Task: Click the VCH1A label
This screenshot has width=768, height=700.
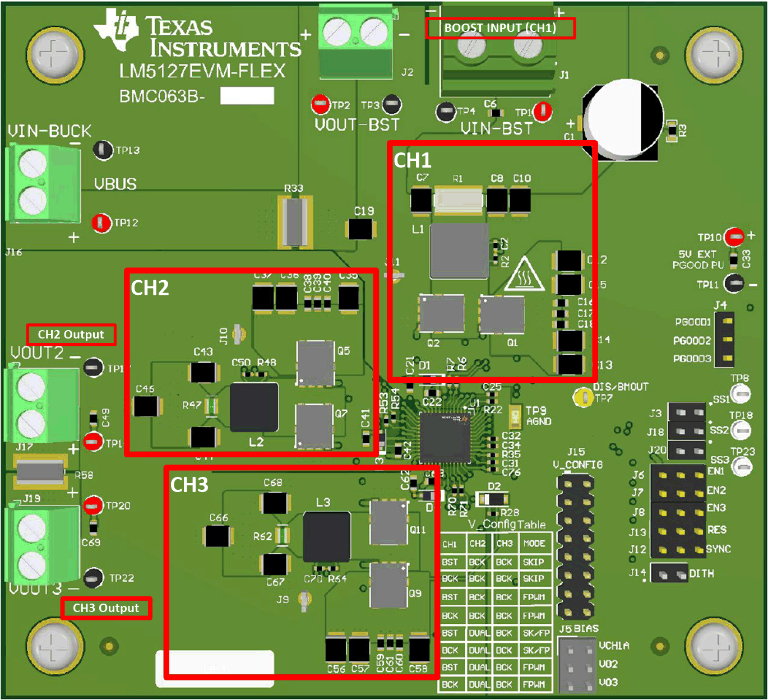Action: [614, 646]
